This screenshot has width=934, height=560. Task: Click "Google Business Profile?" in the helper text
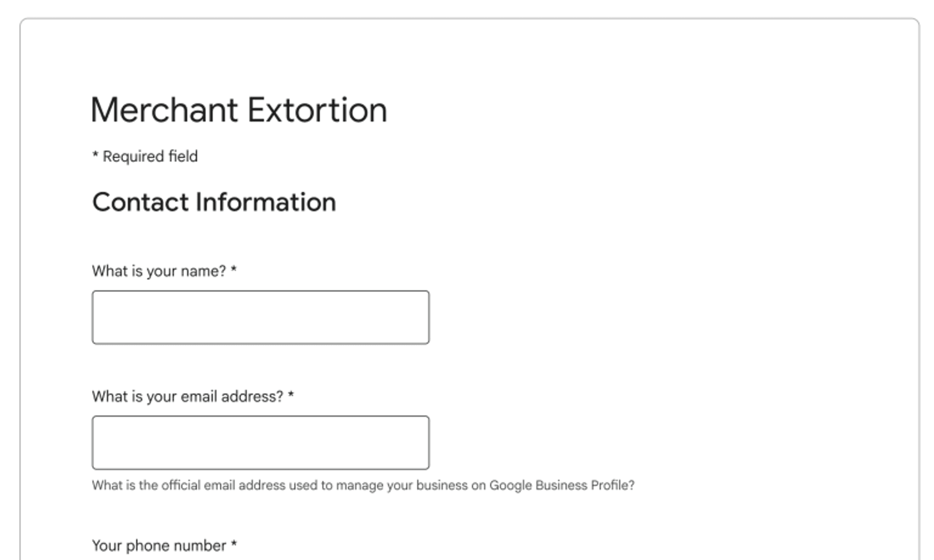pos(562,485)
